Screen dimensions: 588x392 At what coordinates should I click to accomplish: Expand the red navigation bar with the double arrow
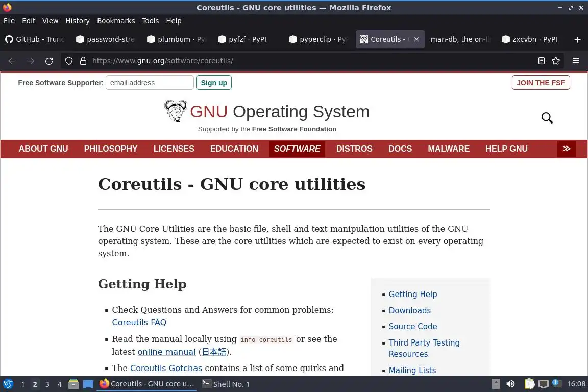click(566, 149)
